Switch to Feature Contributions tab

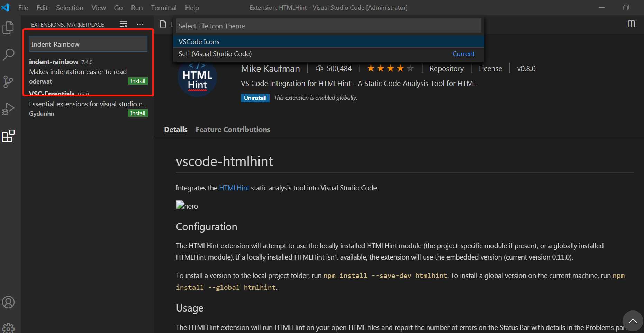click(233, 130)
